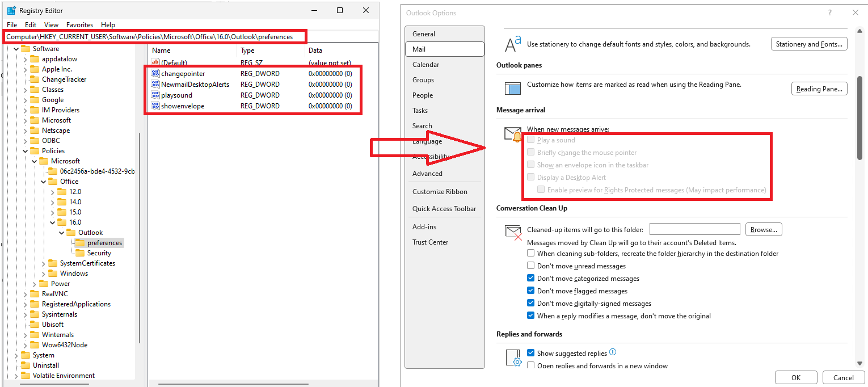The width and height of the screenshot is (868, 387).
Task: Select the Winternals key in registry tree
Action: 58,335
